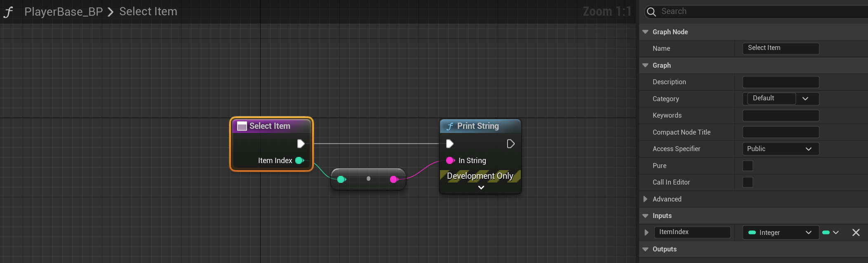The image size is (868, 263).
Task: Click the conversion node's green input pin
Action: pyautogui.click(x=341, y=179)
